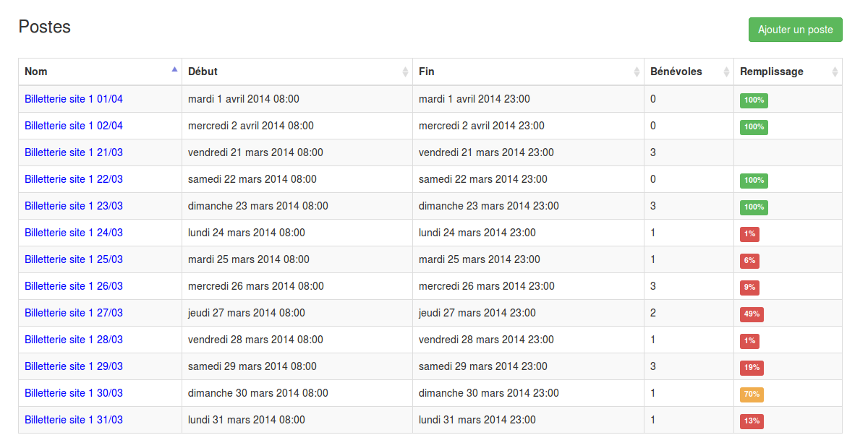The image size is (868, 448).
Task: Click the red 49% fill badge
Action: [752, 314]
